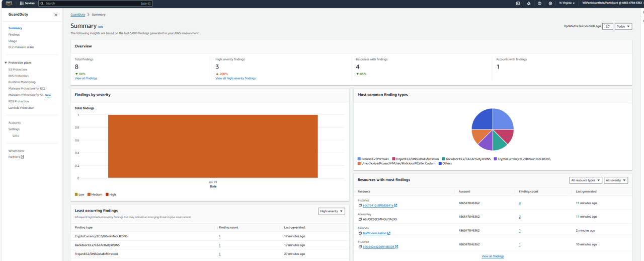Open Lists under Settings
The width and height of the screenshot is (644, 261).
[x=16, y=136]
